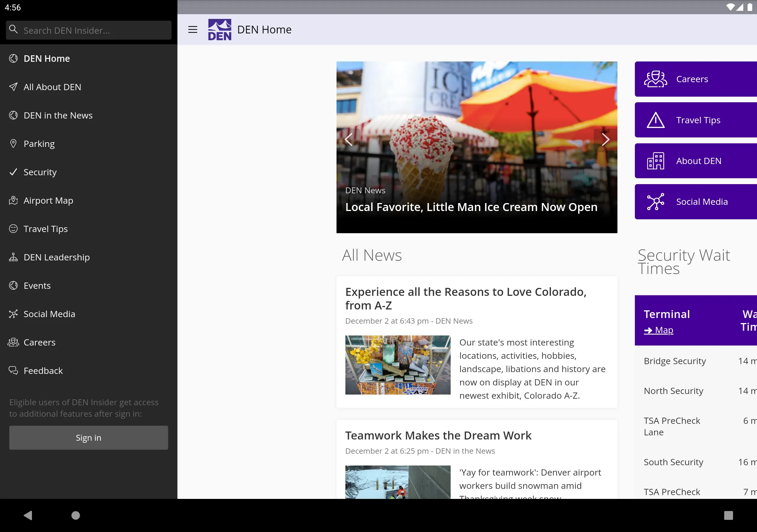The image size is (757, 532).
Task: Select the Careers people icon
Action: tap(655, 79)
